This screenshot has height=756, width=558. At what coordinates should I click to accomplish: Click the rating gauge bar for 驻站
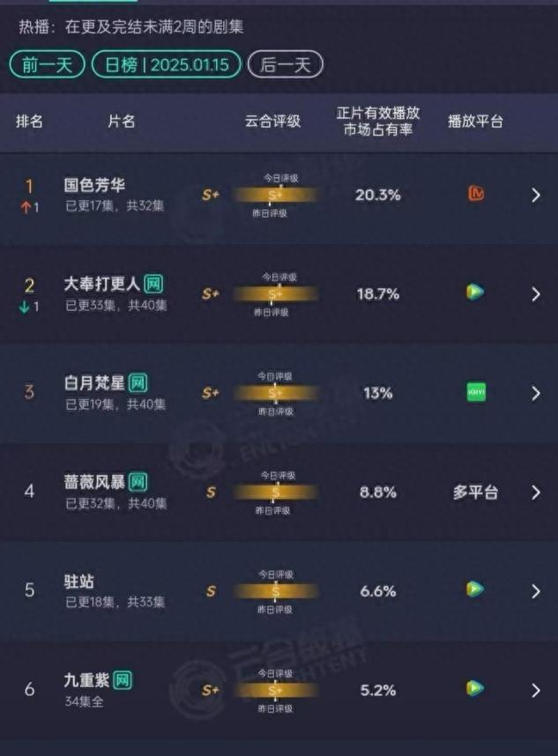coord(275,591)
